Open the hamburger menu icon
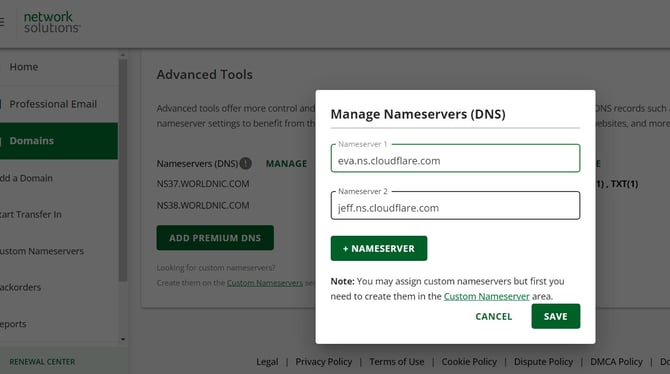Image resolution: width=670 pixels, height=374 pixels. pyautogui.click(x=2, y=22)
